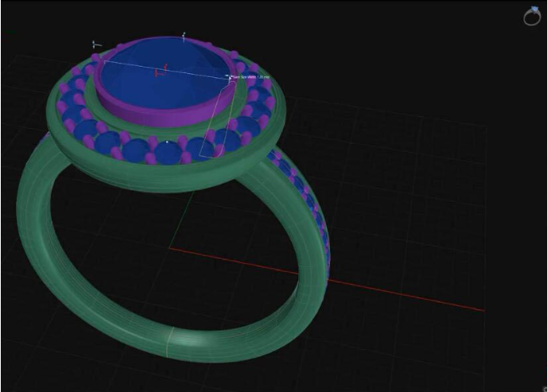Select the axis handle left of the halo
547x392 pixels.
[97, 45]
